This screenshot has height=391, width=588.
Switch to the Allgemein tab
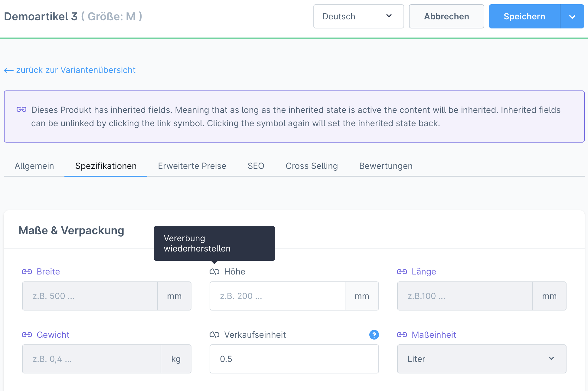[x=34, y=166]
